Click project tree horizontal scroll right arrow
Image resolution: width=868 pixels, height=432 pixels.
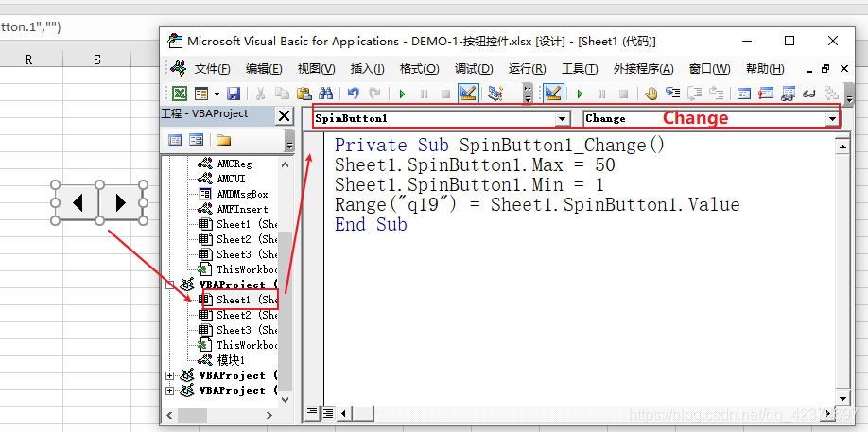(269, 415)
